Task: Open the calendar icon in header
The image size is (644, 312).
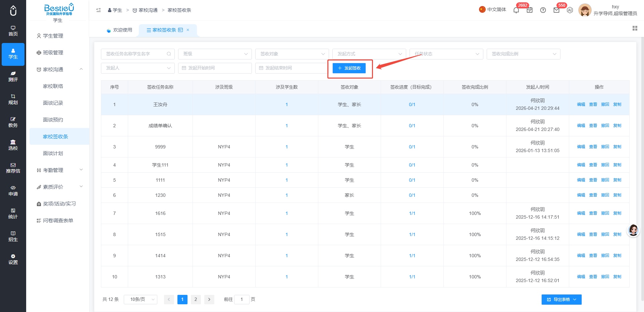Action: (530, 10)
